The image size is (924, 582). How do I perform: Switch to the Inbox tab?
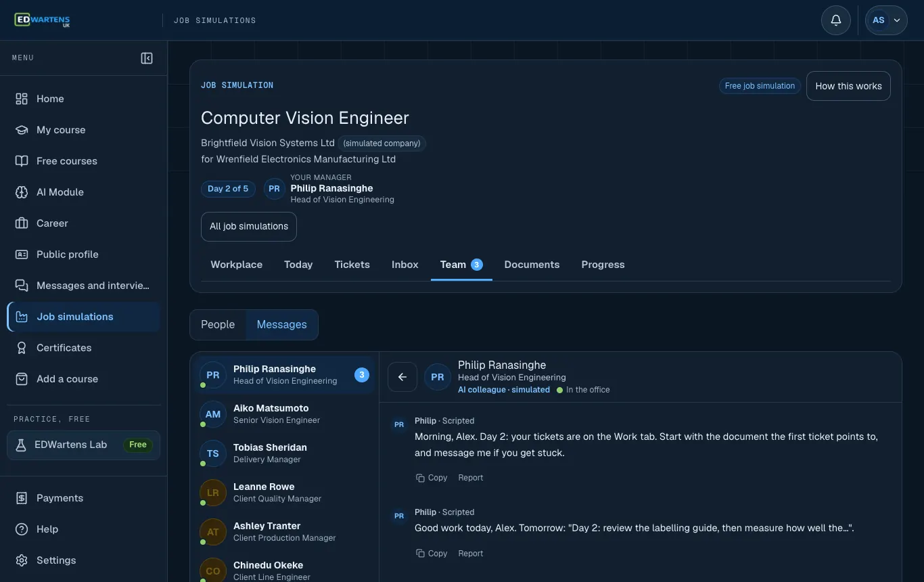[x=405, y=265]
